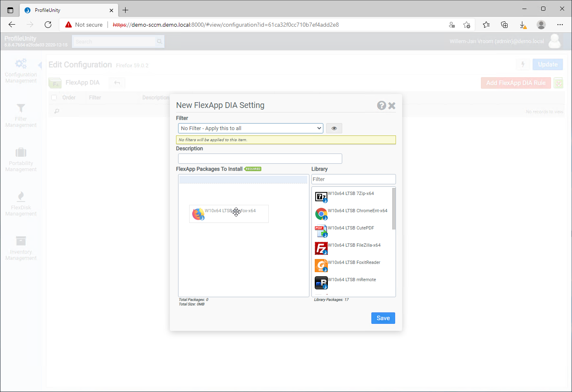This screenshot has width=572, height=392.
Task: Open the help question mark in the dialog
Action: [x=382, y=105]
